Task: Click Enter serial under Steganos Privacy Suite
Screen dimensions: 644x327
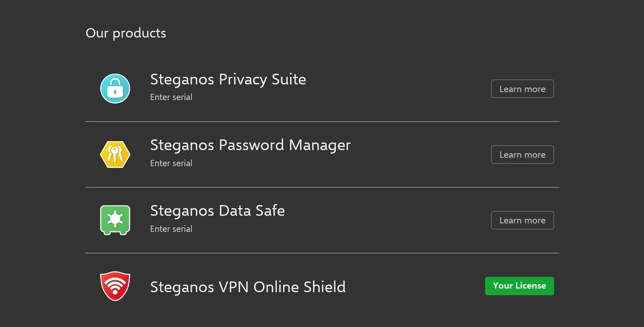Action: [x=171, y=97]
